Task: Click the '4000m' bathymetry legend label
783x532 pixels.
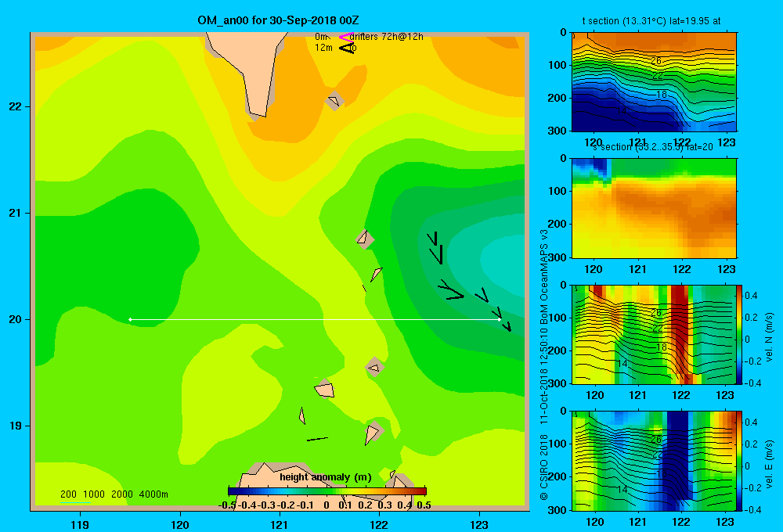Action: pos(153,494)
